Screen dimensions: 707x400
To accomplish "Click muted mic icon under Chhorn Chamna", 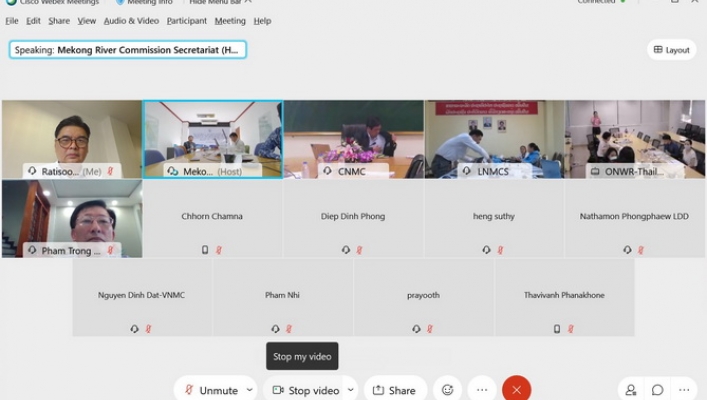I will tap(219, 250).
